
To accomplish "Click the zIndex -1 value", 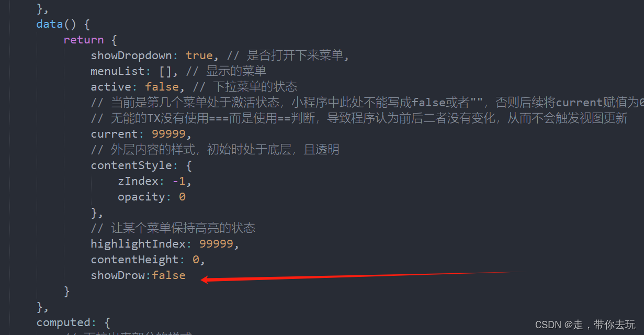I will (x=179, y=181).
